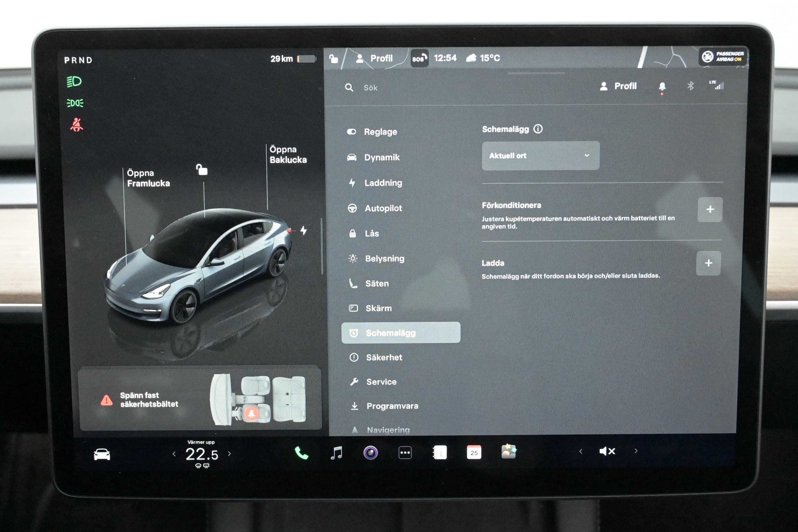The image size is (798, 532).
Task: Tap the Schemalägg info icon
Action: click(538, 129)
